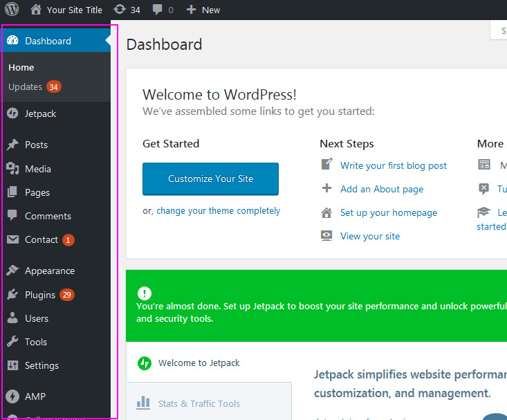Image resolution: width=507 pixels, height=420 pixels.
Task: Click the 29 badge beside Plugins
Action: (x=67, y=295)
